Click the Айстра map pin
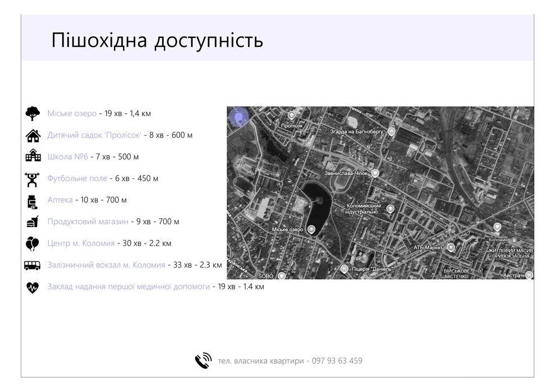The height and width of the screenshot is (392, 555). pos(529,275)
